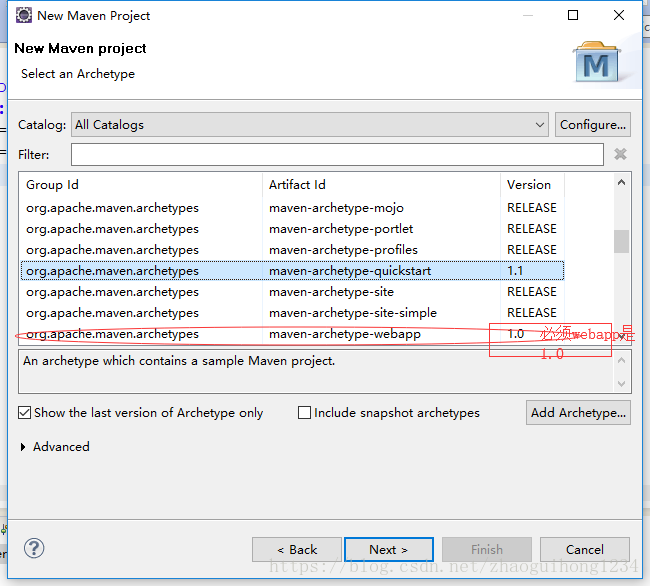Click RELEASE version of maven-archetype-site-simple

coord(532,313)
